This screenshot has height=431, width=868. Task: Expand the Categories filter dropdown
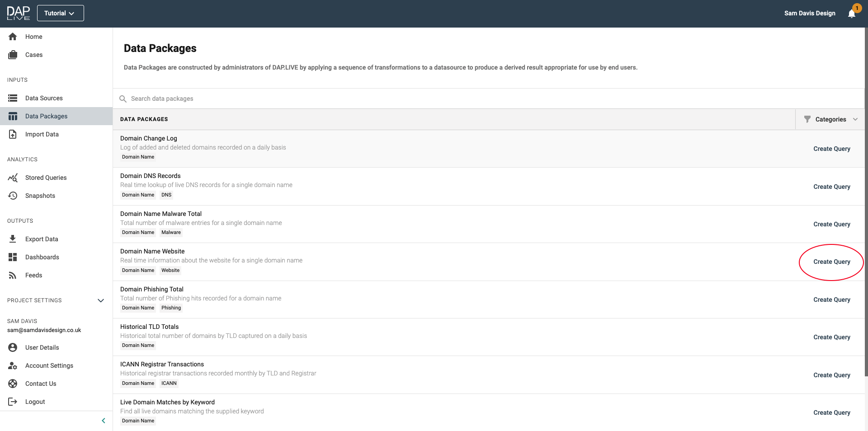(x=830, y=119)
